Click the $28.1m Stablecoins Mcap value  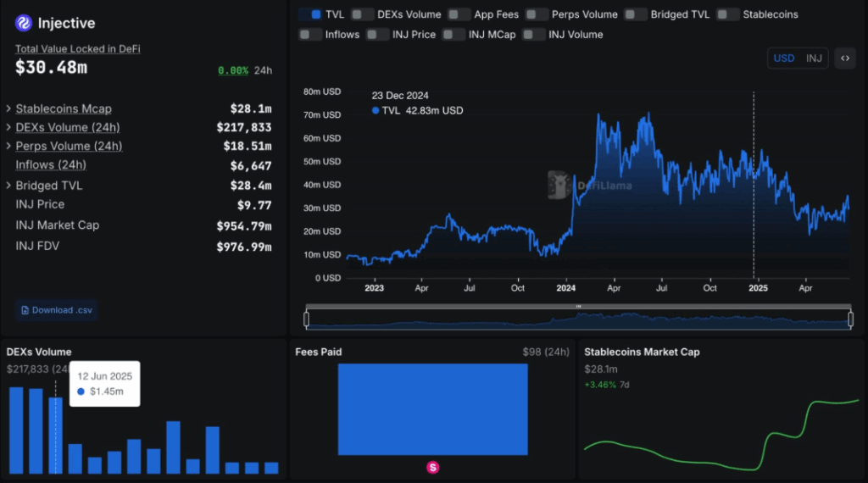tap(251, 109)
